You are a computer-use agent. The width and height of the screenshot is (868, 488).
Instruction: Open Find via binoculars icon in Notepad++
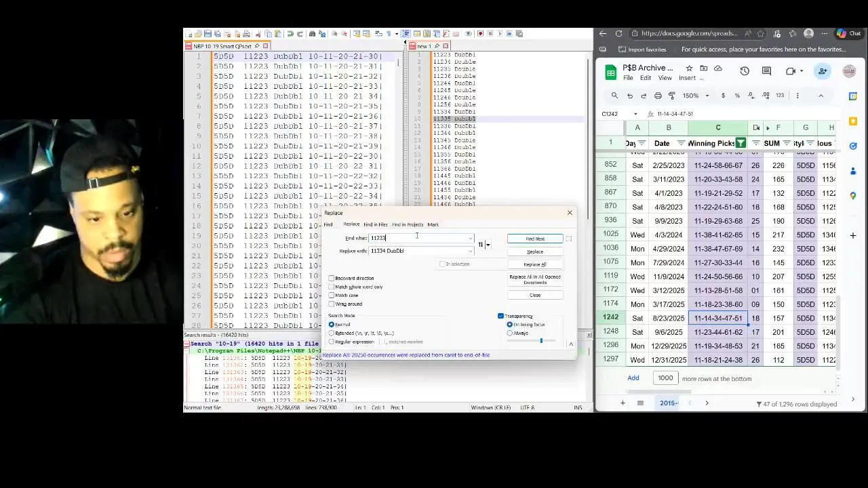[x=312, y=34]
